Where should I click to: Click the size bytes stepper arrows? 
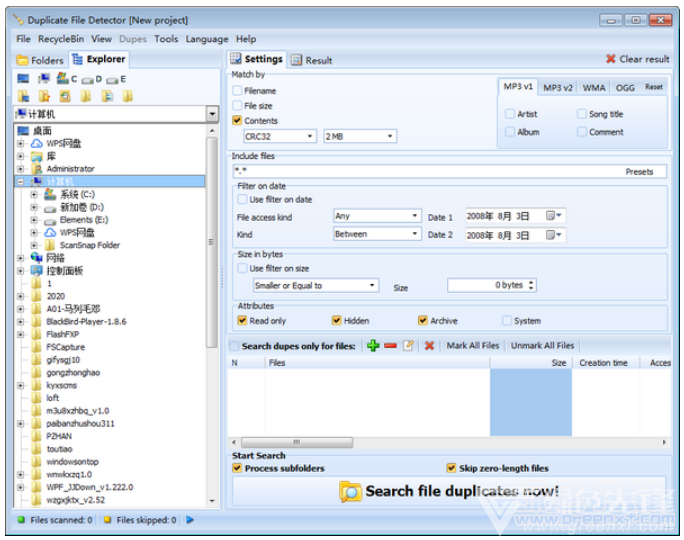coord(531,285)
